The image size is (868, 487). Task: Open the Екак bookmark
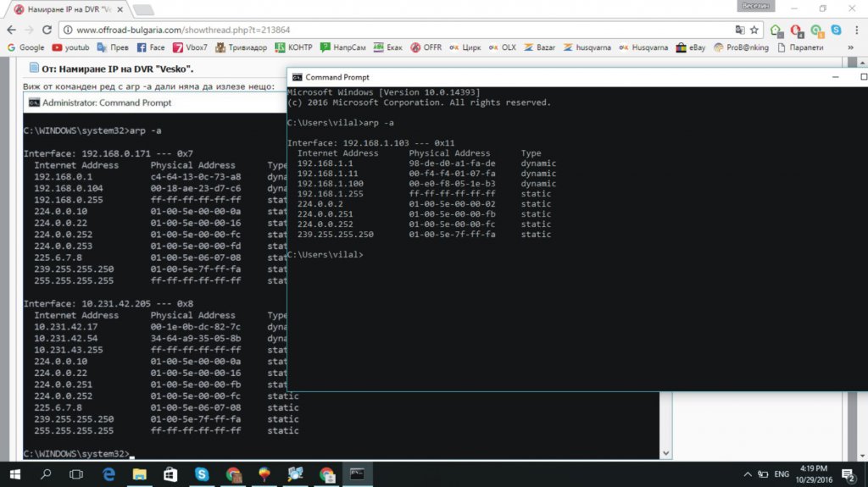(x=387, y=47)
